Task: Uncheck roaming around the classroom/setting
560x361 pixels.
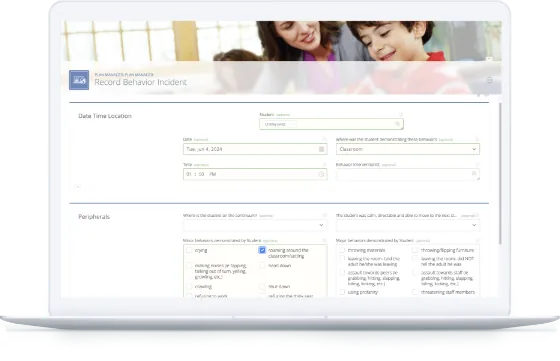Action: point(262,250)
